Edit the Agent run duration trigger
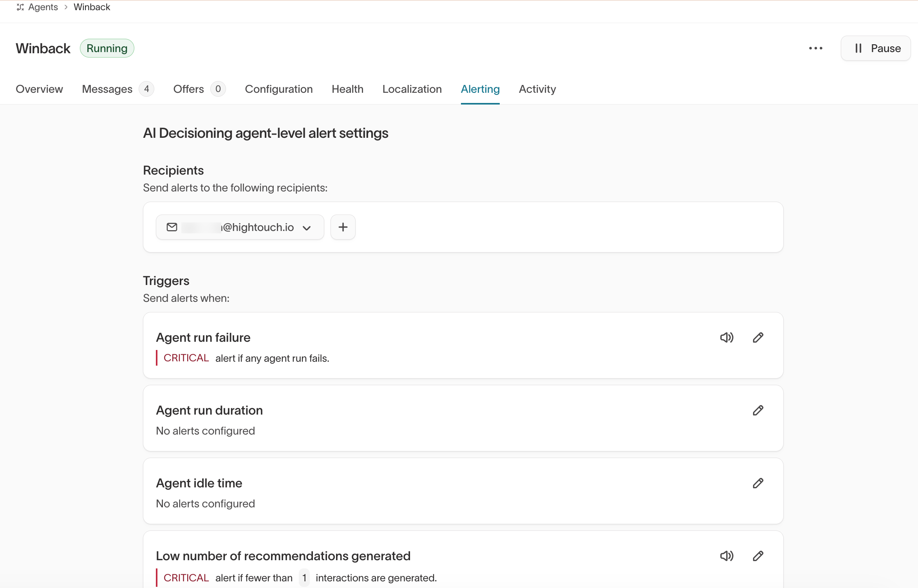The image size is (918, 588). click(758, 410)
